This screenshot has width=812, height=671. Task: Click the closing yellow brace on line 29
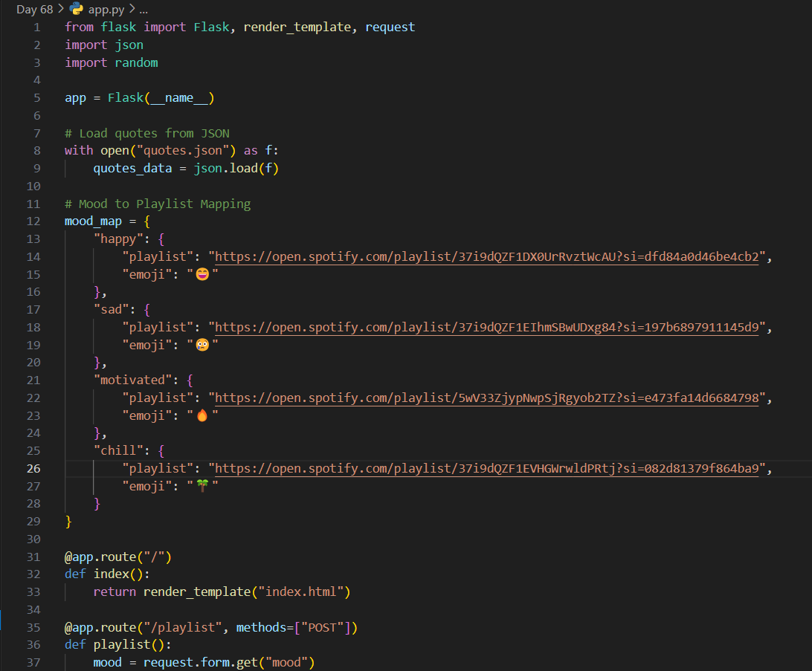tap(68, 522)
